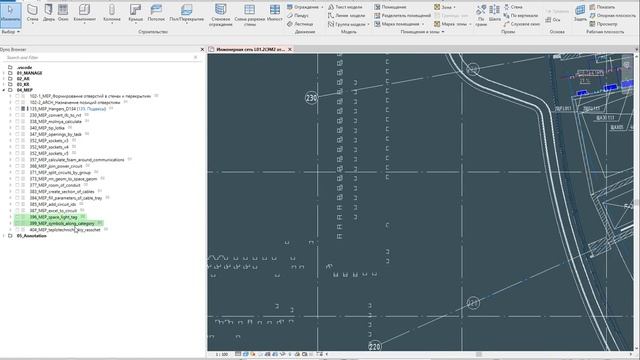Choose the Потолок (Ceiling) tool

tap(156, 13)
